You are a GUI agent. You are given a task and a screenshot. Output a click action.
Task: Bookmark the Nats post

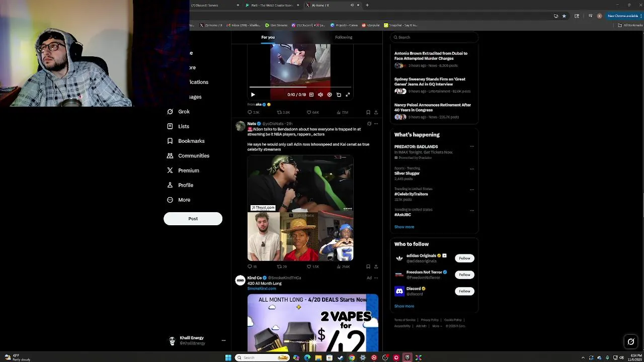click(x=368, y=266)
